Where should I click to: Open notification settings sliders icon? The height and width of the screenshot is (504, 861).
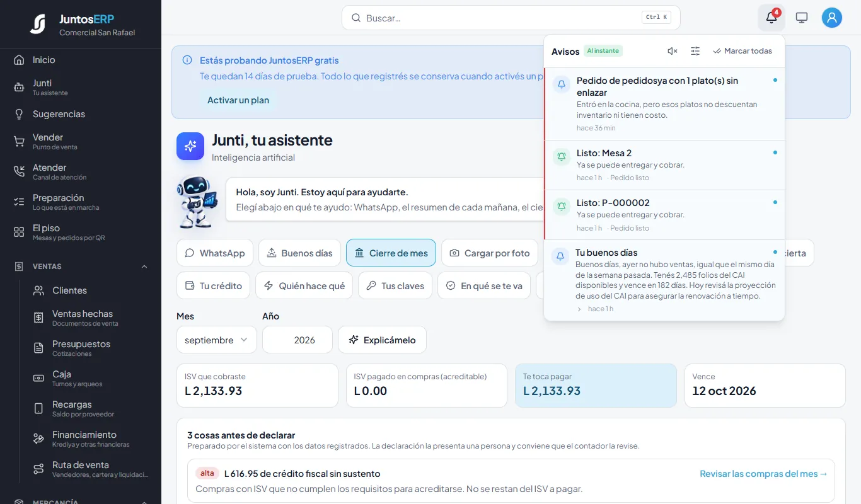pyautogui.click(x=695, y=51)
